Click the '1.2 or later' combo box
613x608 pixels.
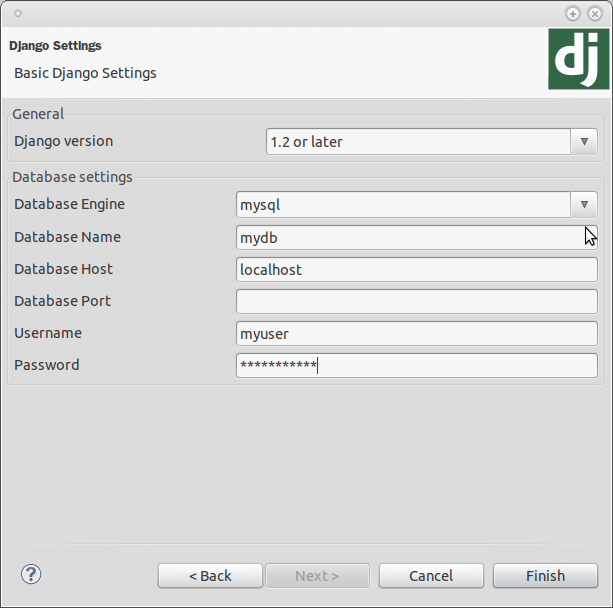(432, 142)
